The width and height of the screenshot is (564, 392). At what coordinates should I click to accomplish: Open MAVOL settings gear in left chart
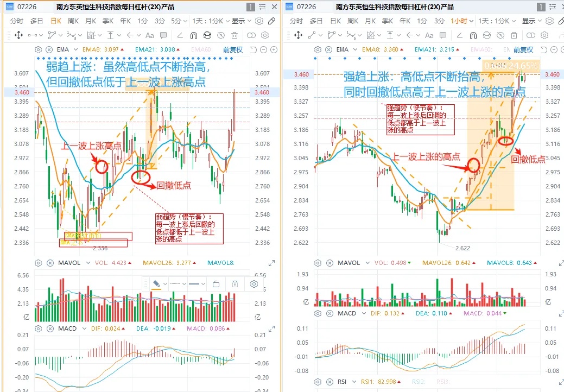(38, 263)
